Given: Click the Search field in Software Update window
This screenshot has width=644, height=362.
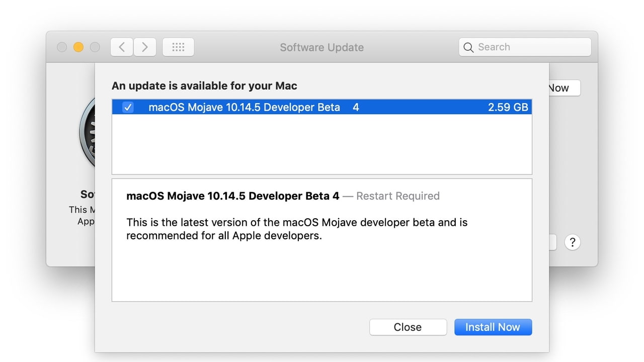Looking at the screenshot, I should [525, 47].
